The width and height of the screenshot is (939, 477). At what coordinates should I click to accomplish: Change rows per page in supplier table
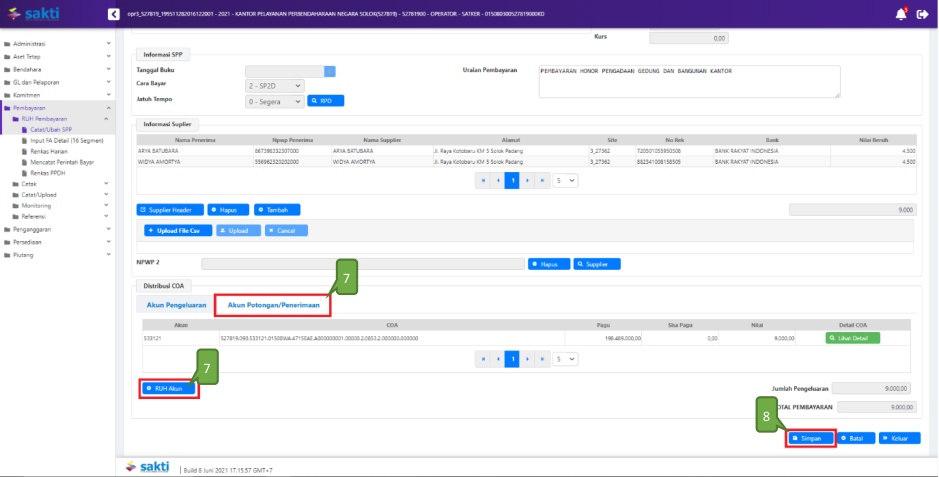pos(566,181)
